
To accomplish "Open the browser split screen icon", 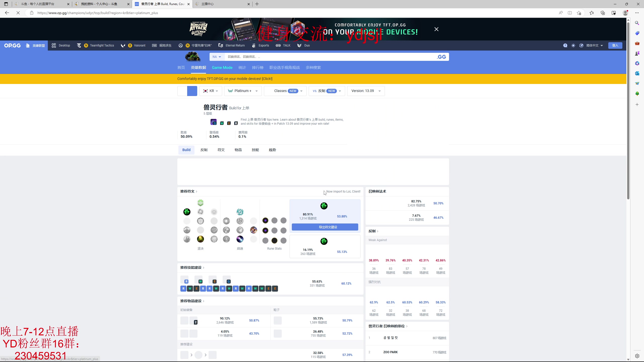I will [570, 13].
